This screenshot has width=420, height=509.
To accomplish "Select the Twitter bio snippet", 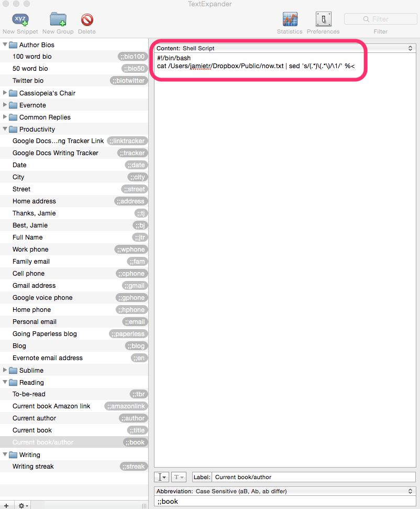I will (74, 81).
